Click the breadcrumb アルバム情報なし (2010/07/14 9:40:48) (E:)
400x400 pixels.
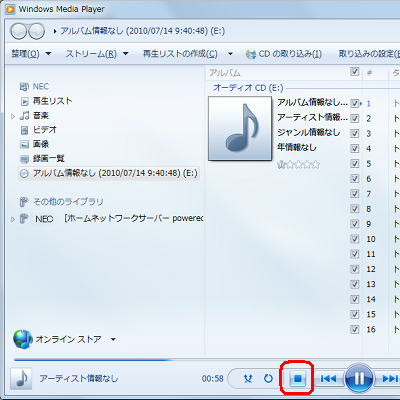coord(143,31)
